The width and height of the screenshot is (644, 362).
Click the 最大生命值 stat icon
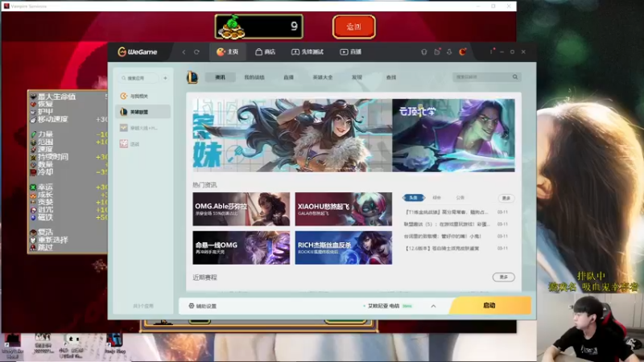[33, 97]
